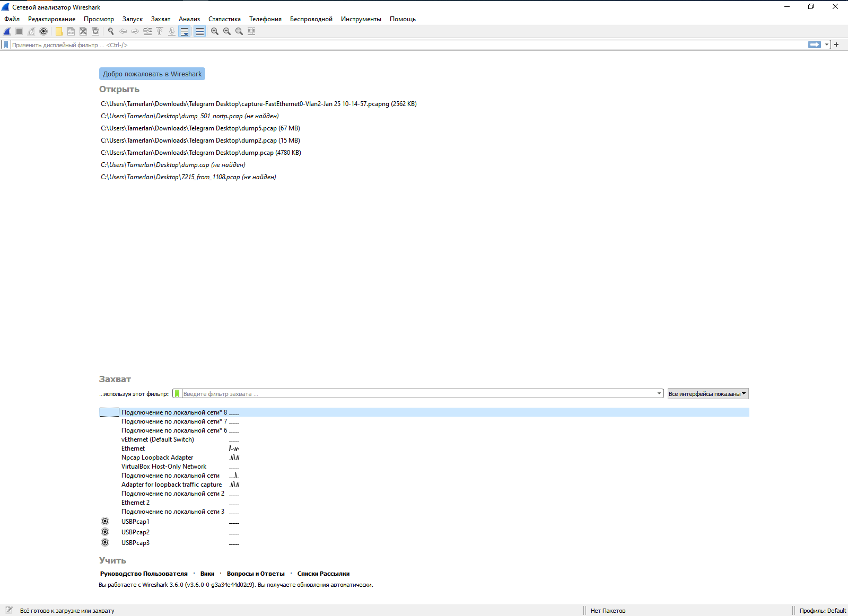This screenshot has height=616, width=848.
Task: Open recent file dump.pcap 4780 KB
Action: pos(201,153)
